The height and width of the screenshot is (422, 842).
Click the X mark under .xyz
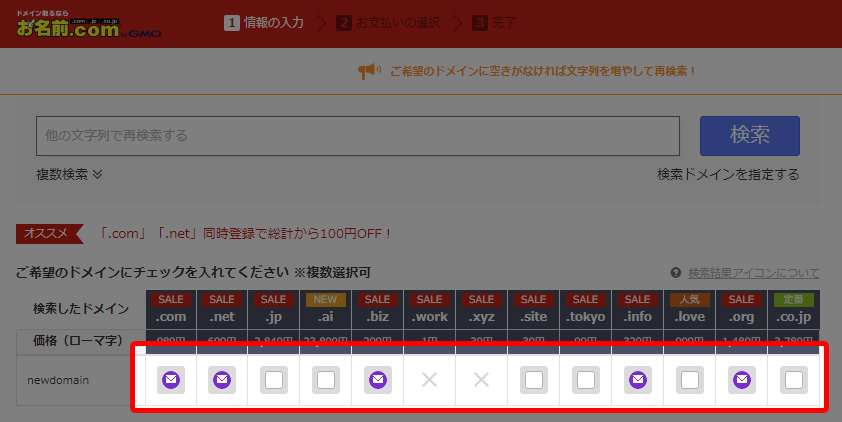[482, 380]
